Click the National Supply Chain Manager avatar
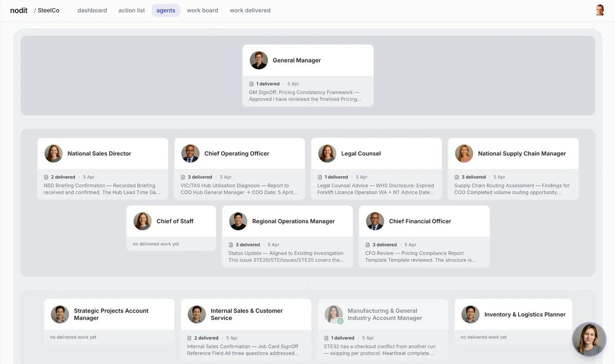Screen dimensions: 615x364 click(464, 154)
